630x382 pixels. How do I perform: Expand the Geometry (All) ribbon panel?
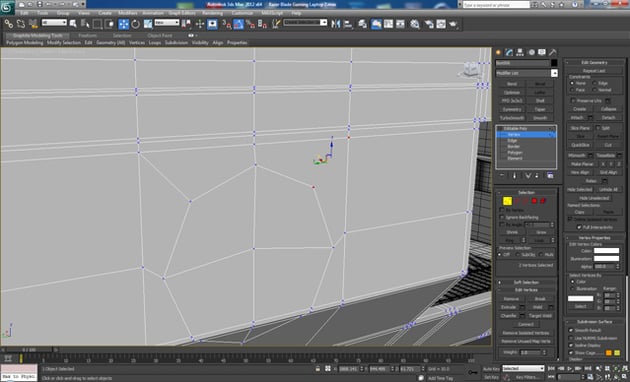[110, 43]
